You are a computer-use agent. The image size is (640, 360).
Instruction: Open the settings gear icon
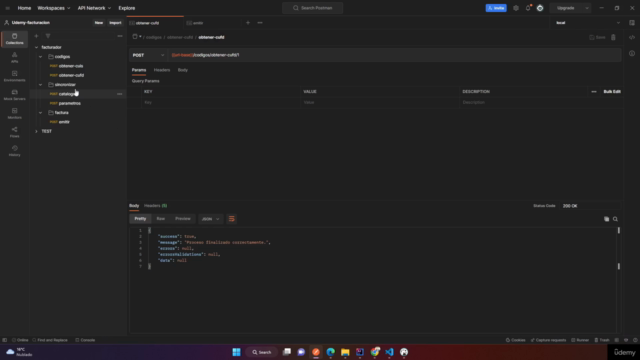click(516, 8)
